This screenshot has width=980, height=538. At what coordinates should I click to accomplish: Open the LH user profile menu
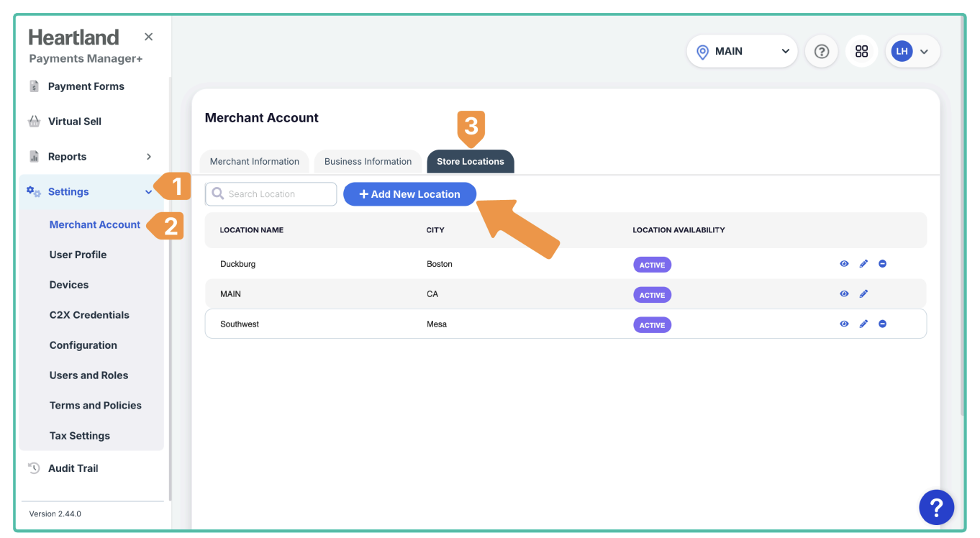[x=912, y=52]
